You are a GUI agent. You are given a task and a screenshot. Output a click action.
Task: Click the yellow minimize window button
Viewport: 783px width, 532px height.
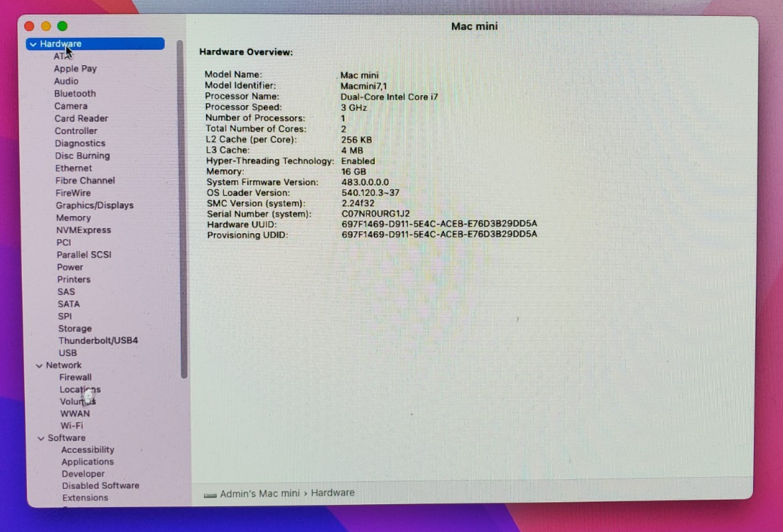coord(46,26)
